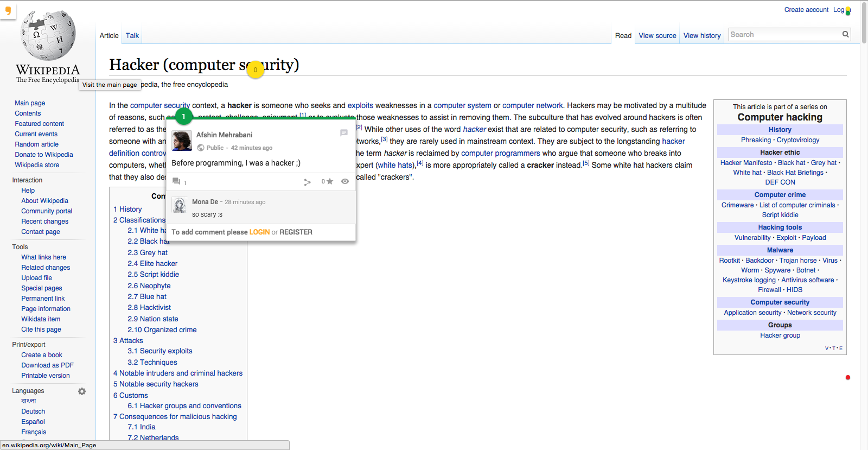This screenshot has height=450, width=868.
Task: Click the comment bubble icon beside Afshin Mehrabani
Action: 344,132
